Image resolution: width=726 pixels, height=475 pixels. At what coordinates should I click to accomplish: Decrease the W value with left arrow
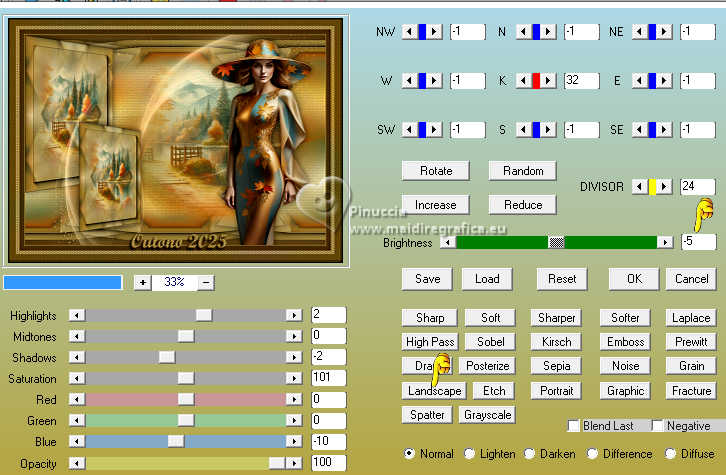click(409, 81)
